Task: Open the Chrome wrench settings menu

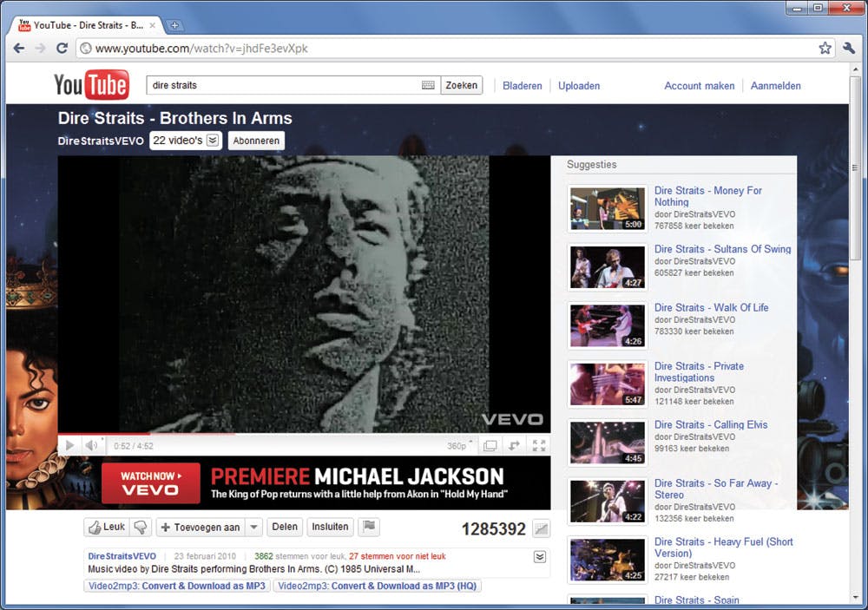Action: click(x=849, y=49)
